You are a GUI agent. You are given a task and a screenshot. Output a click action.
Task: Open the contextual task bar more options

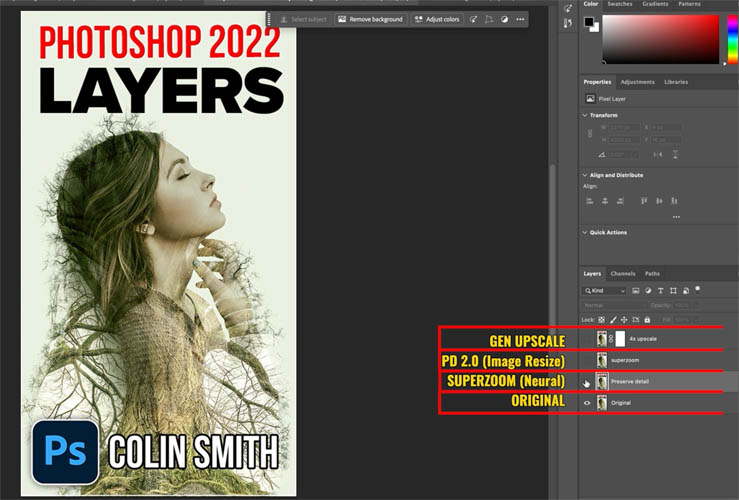click(x=520, y=19)
